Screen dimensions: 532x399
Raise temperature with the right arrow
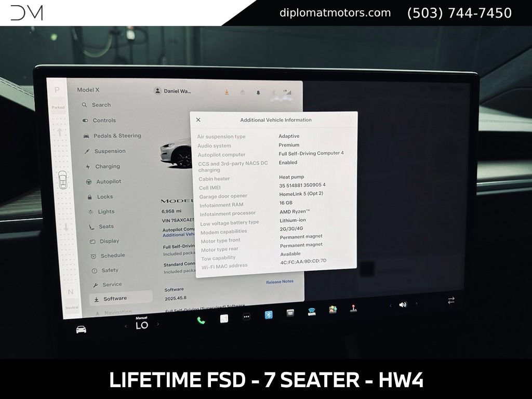(x=158, y=324)
